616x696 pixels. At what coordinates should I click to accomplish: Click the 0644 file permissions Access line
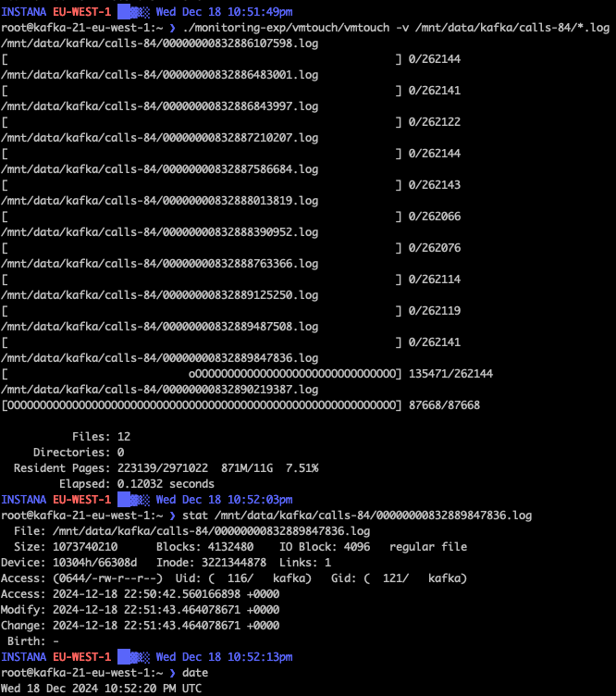click(139, 578)
